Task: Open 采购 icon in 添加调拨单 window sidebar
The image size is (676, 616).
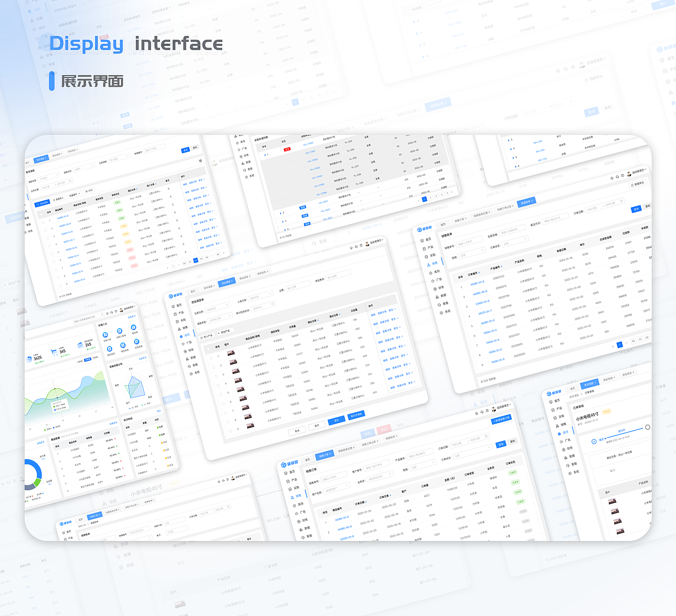Action: [x=177, y=321]
